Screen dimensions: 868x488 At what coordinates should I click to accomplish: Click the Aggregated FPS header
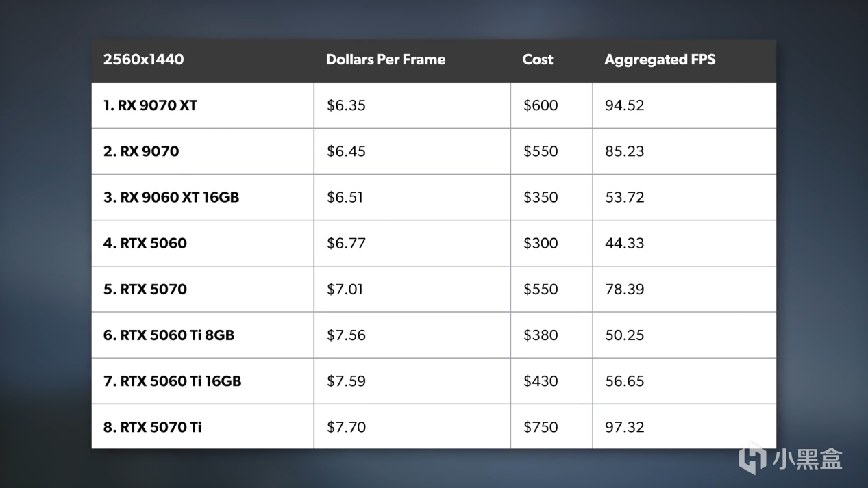pyautogui.click(x=659, y=60)
